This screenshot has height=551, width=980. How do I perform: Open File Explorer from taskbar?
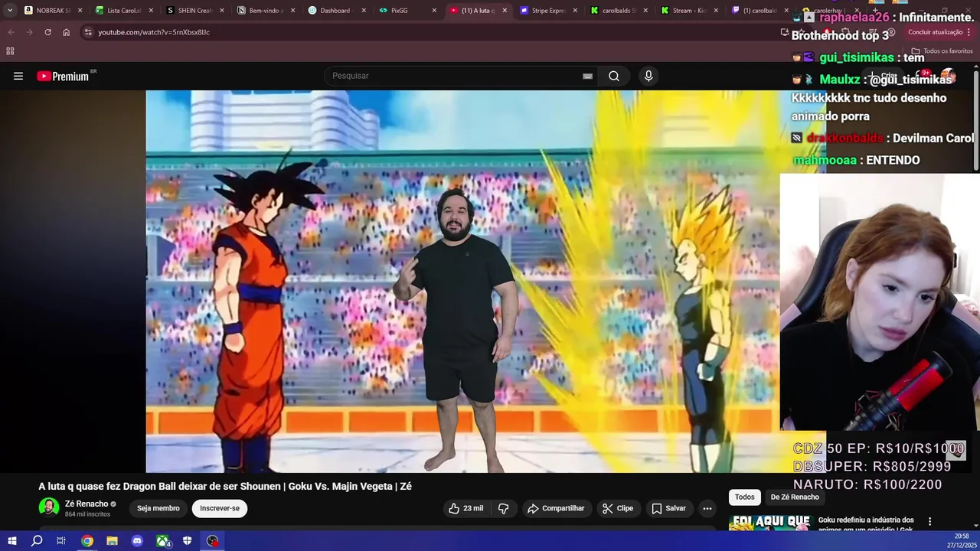[112, 541]
